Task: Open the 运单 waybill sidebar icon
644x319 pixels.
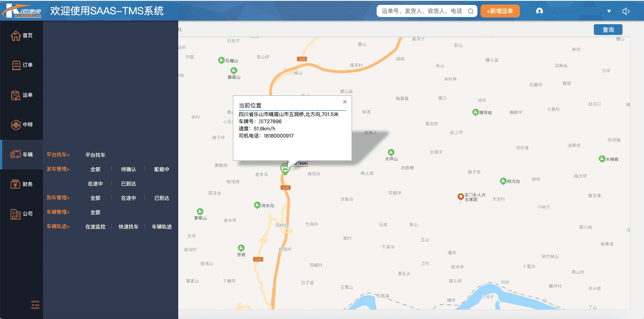Action: 16,95
